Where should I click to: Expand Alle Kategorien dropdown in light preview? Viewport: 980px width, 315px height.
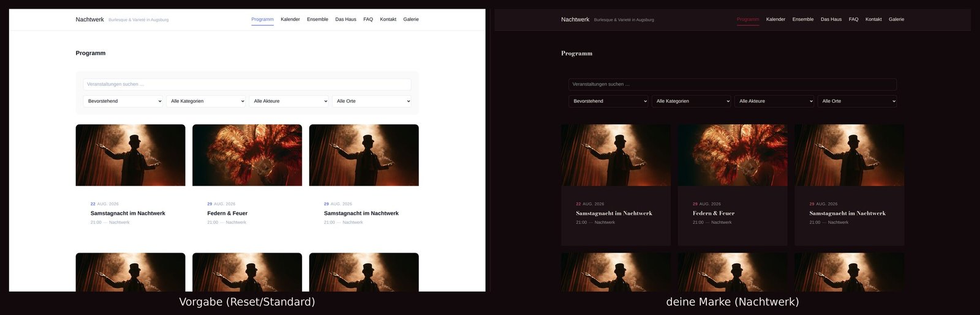tap(206, 101)
